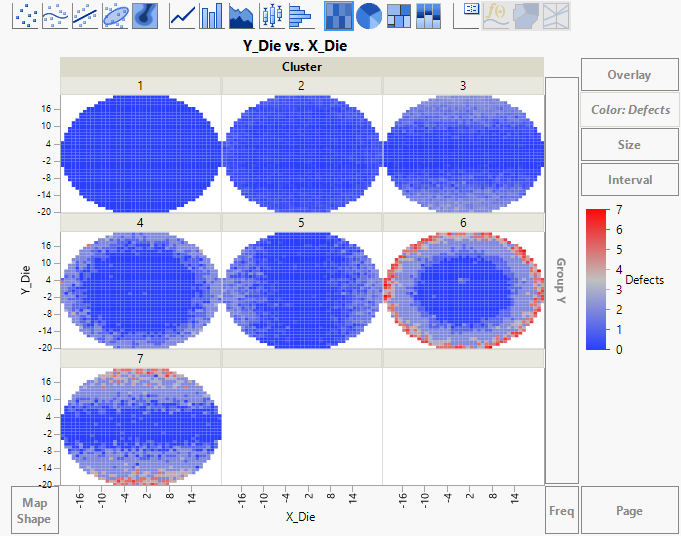This screenshot has width=681, height=536.
Task: Choose the Pie chart element icon
Action: click(x=369, y=15)
